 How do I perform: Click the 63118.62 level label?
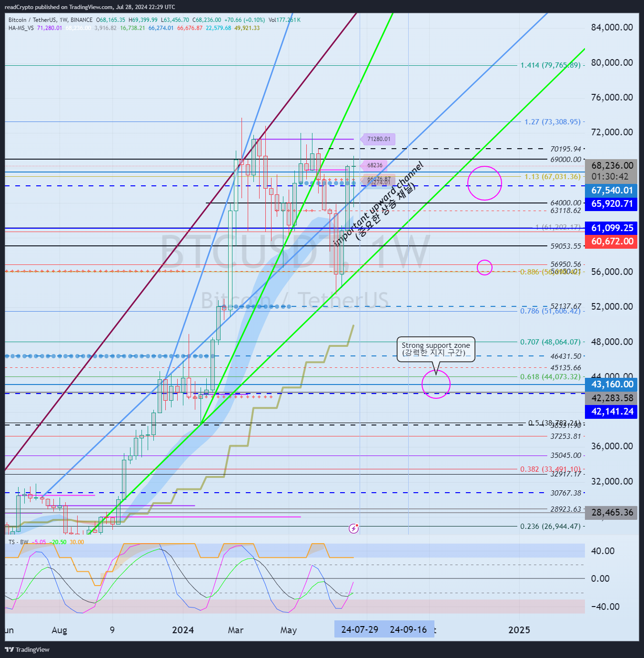click(565, 211)
